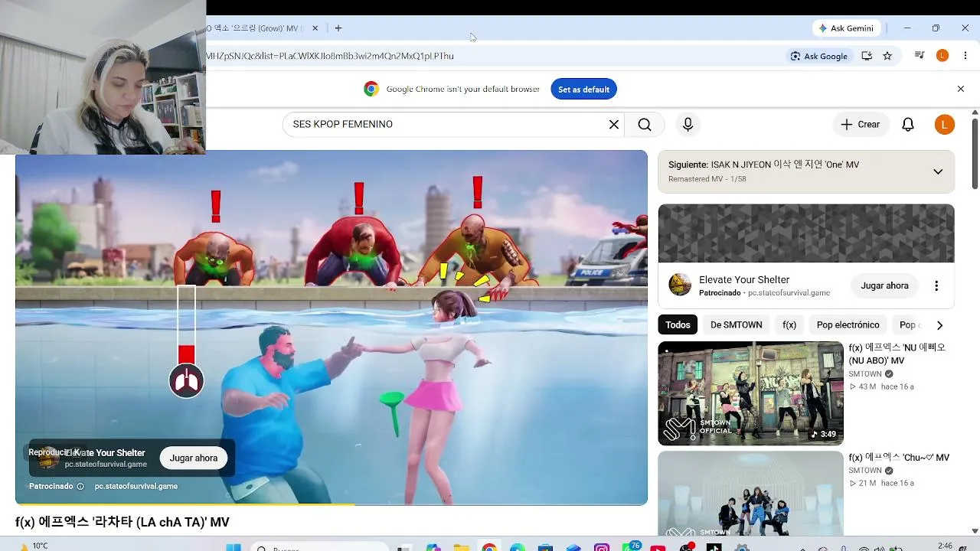Open the Crear menu
980x551 pixels.
coord(861,125)
